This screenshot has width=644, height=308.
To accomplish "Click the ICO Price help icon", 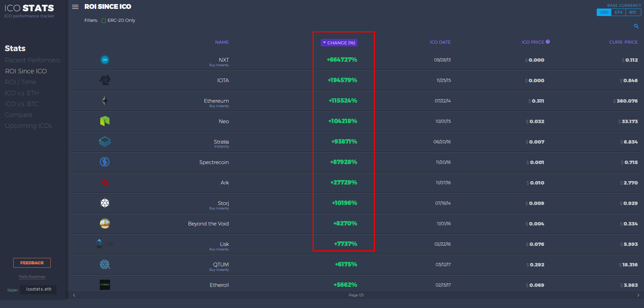I will 548,42.
